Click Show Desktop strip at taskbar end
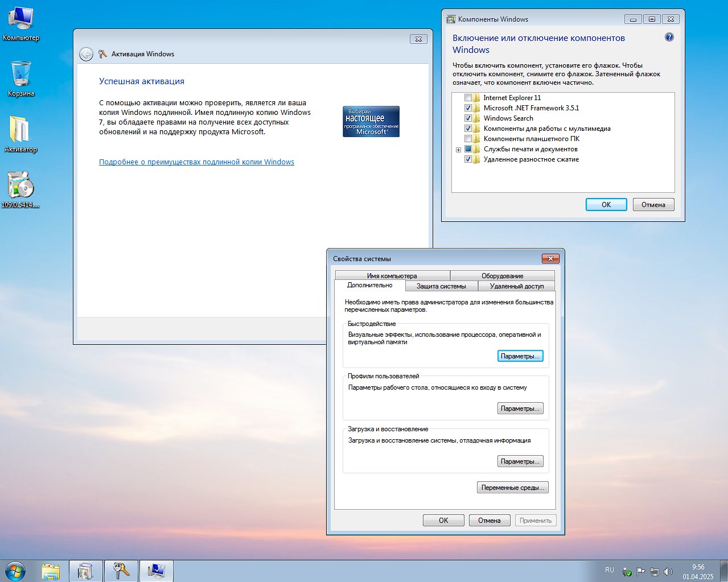This screenshot has height=582, width=728. click(723, 571)
